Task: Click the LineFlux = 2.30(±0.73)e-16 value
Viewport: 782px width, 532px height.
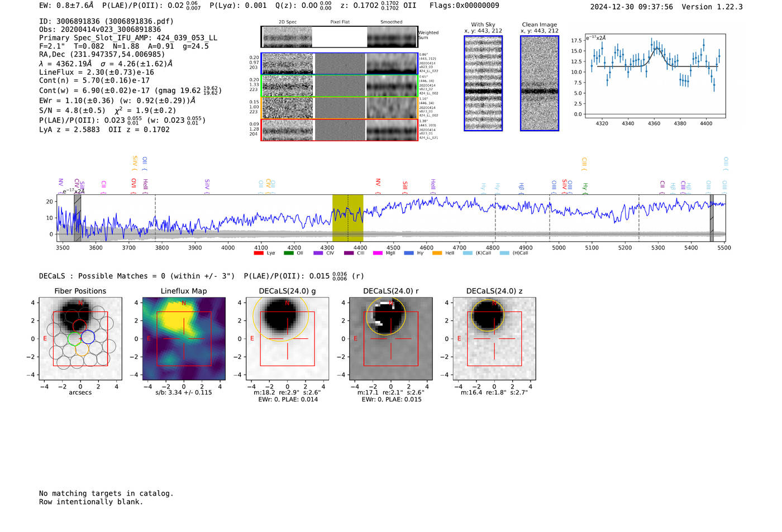Action: coord(97,72)
